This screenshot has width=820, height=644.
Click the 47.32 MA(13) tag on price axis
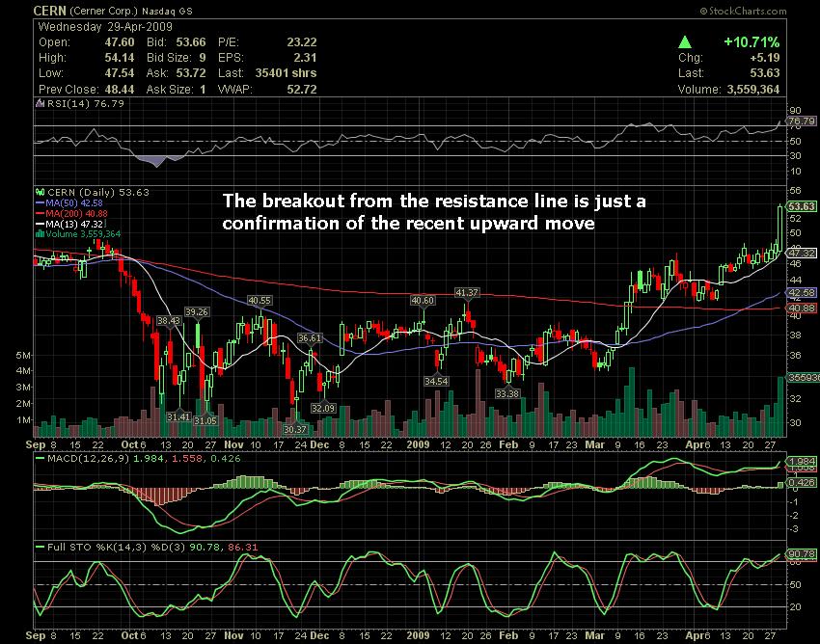point(802,253)
